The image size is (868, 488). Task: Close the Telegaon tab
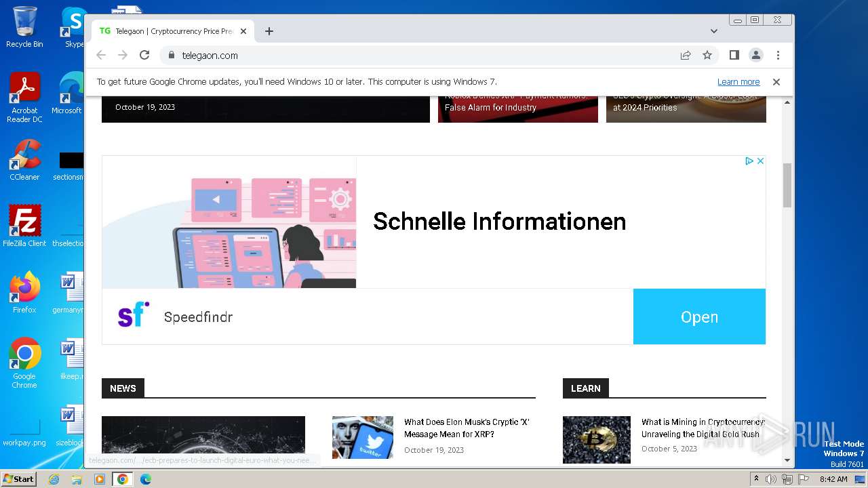243,31
